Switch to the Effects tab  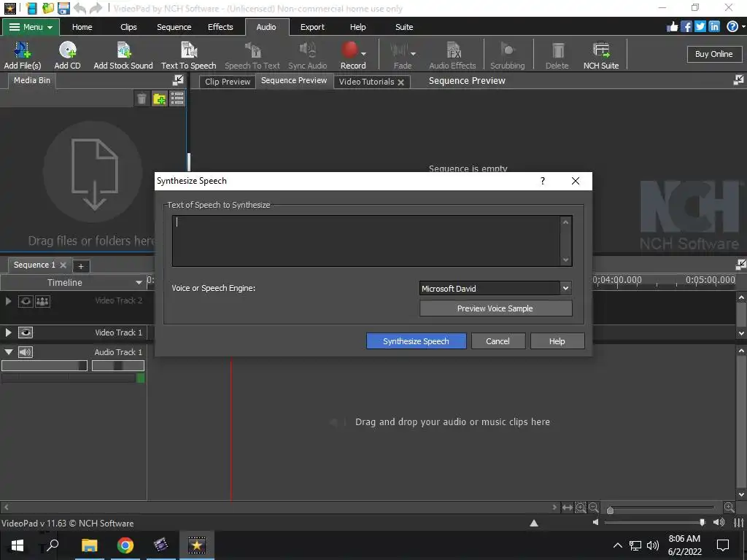coord(220,27)
